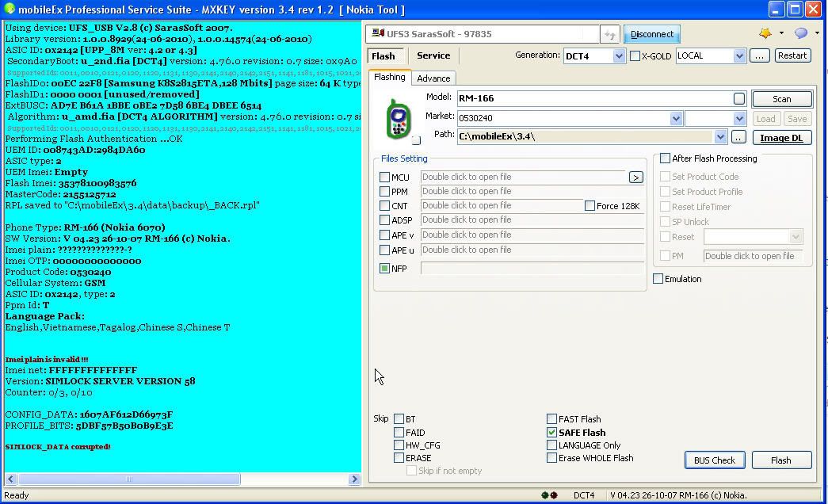
Task: Click the Scan button
Action: pos(781,99)
